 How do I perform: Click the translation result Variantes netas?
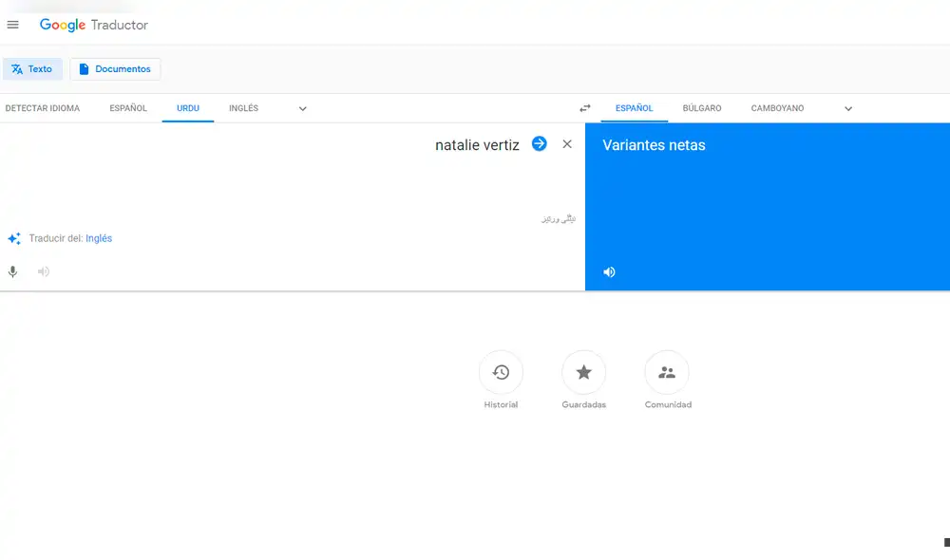tap(654, 145)
